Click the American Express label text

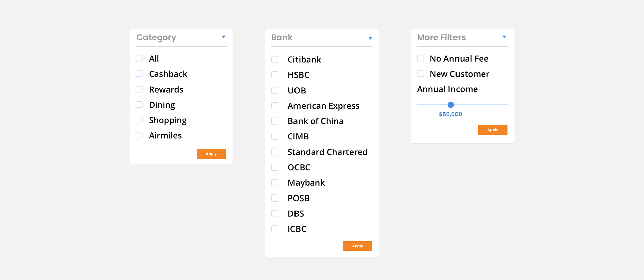(323, 106)
